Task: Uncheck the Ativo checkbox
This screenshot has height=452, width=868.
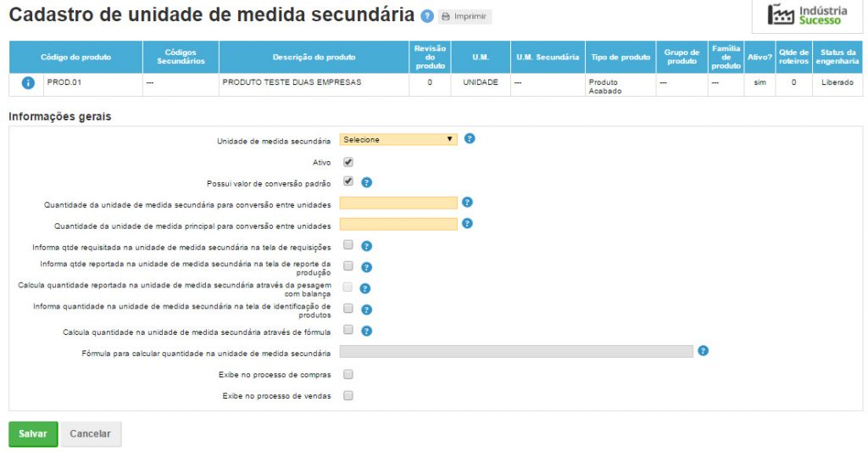Action: [x=348, y=161]
